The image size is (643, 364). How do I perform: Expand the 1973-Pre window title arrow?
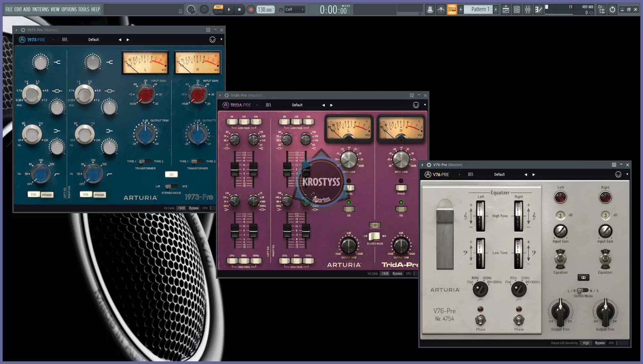click(17, 30)
